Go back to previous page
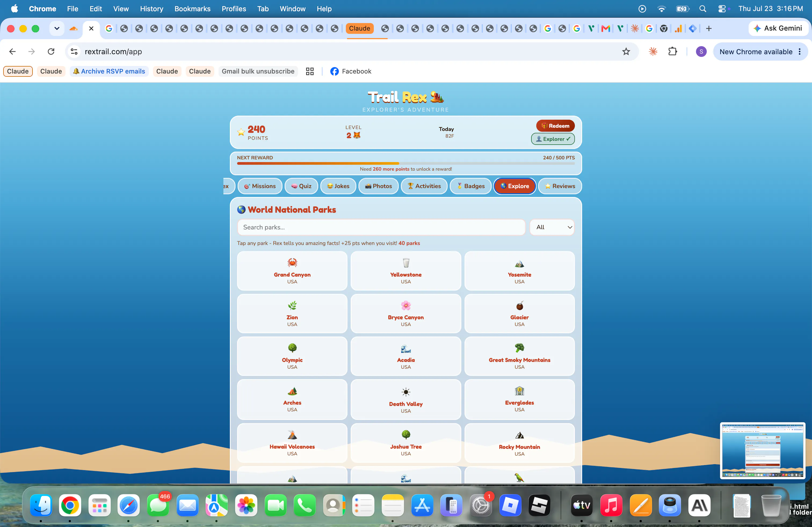Screen dimensions: 812x527 pyautogui.click(x=13, y=52)
